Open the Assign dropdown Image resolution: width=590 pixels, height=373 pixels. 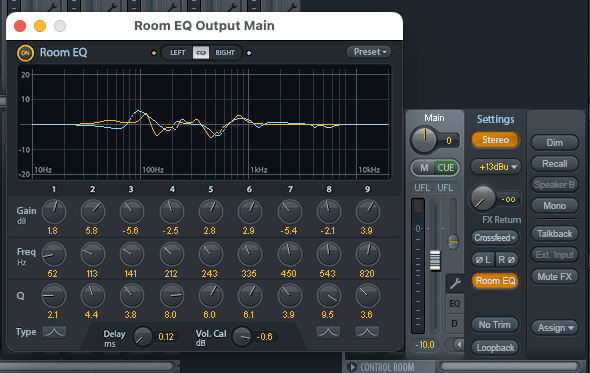[x=555, y=328]
